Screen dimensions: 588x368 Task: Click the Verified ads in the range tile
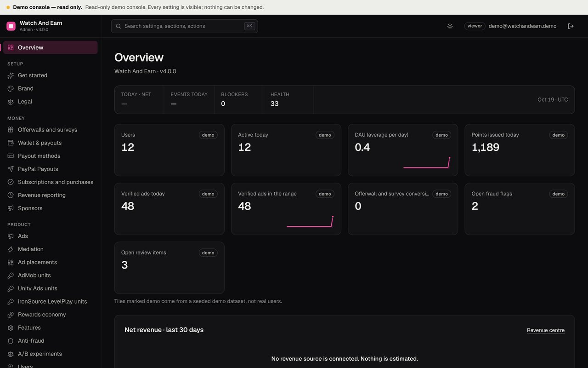286,209
